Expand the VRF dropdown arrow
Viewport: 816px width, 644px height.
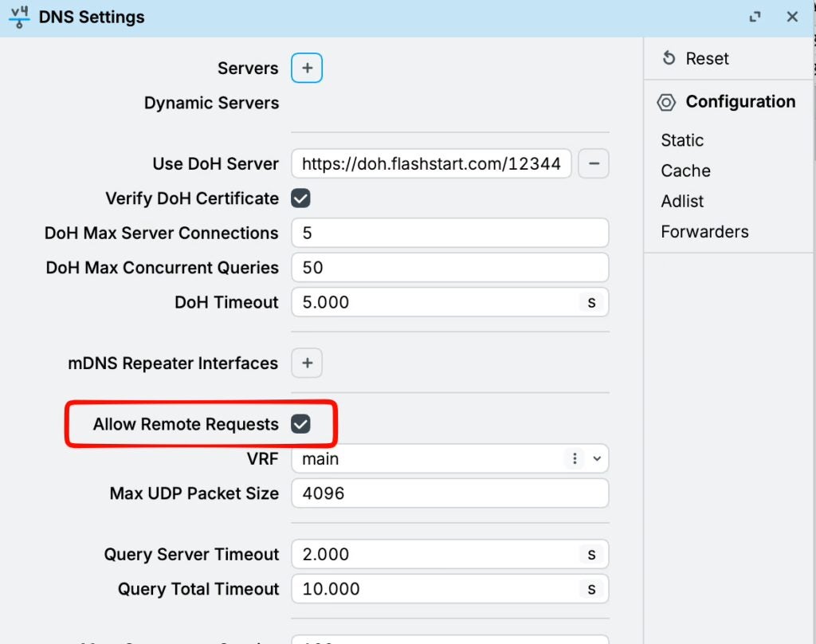pos(597,458)
